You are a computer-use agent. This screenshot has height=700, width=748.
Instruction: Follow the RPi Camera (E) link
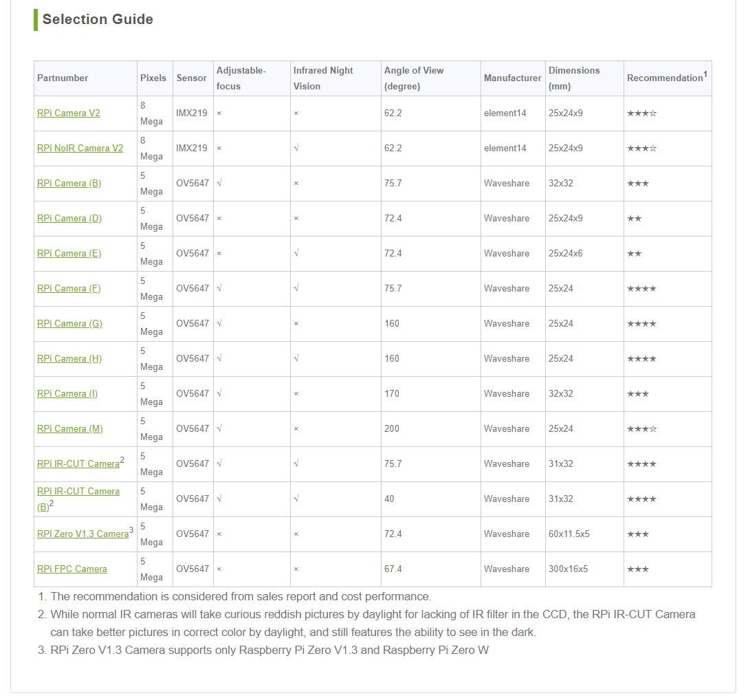coord(69,254)
